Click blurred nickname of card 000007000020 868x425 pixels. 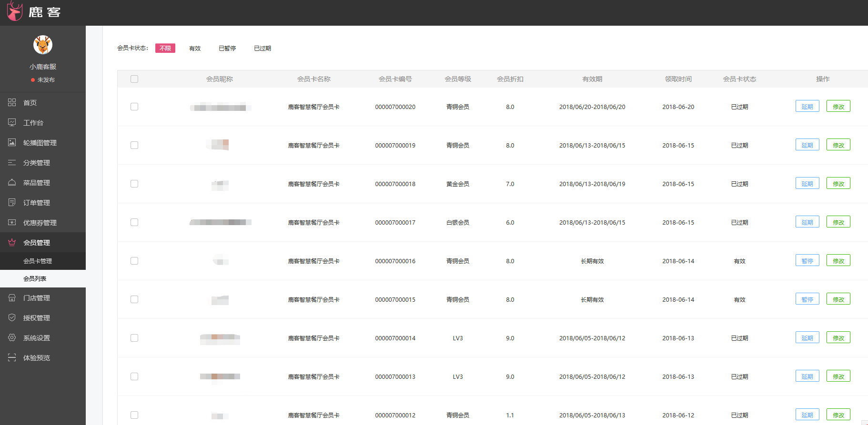[220, 107]
